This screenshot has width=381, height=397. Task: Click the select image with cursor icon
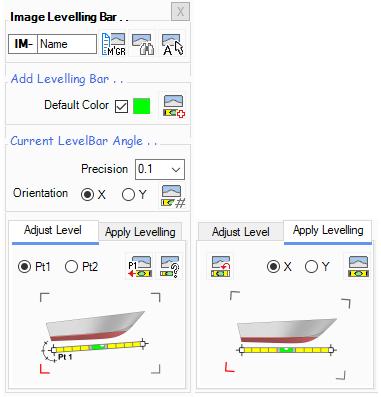coord(172,44)
